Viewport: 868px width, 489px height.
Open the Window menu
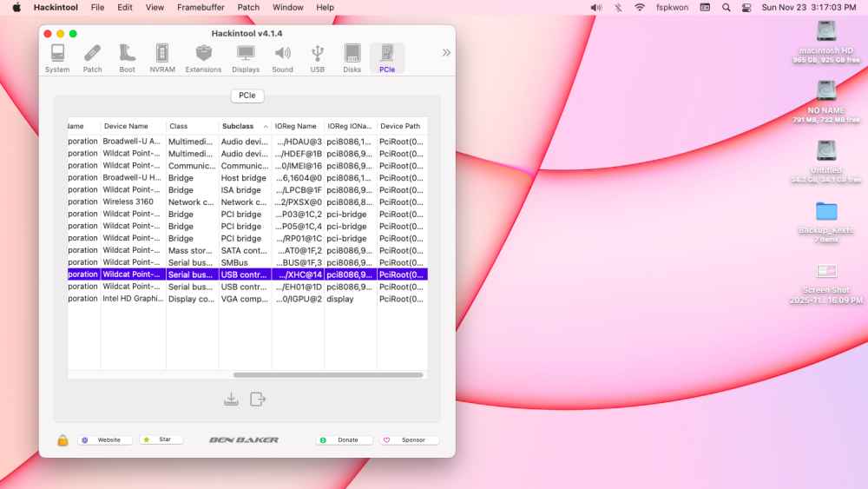click(287, 7)
